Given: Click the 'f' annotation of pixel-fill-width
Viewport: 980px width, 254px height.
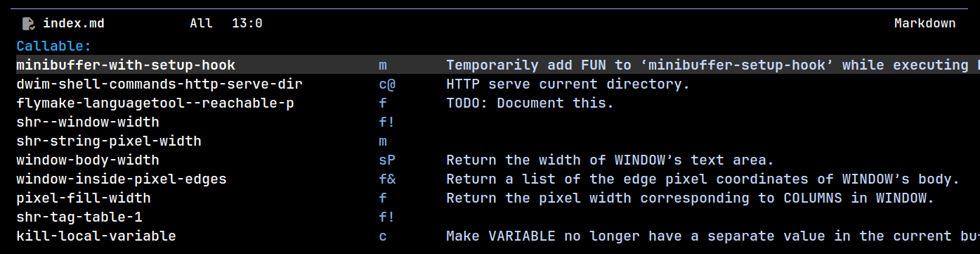Looking at the screenshot, I should (x=383, y=198).
